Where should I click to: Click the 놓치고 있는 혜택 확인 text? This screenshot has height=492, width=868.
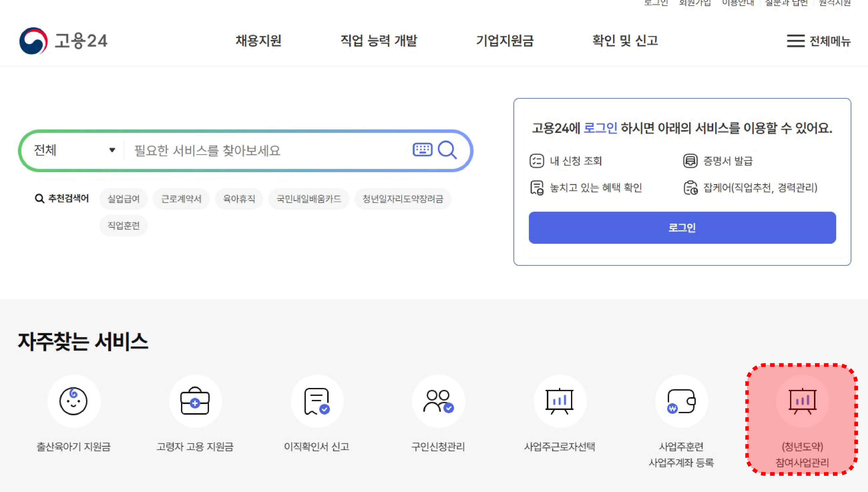596,188
